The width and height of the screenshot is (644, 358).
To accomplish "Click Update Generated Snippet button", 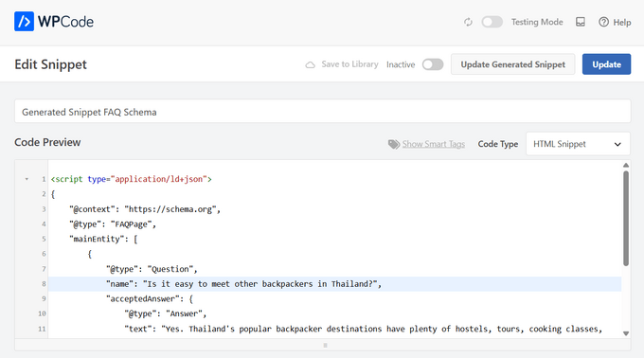I will 512,64.
